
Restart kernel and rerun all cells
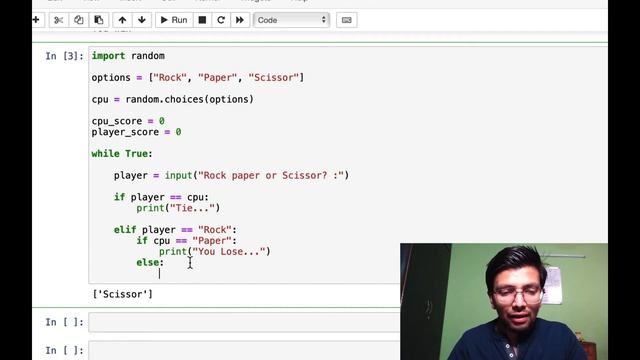pyautogui.click(x=240, y=20)
